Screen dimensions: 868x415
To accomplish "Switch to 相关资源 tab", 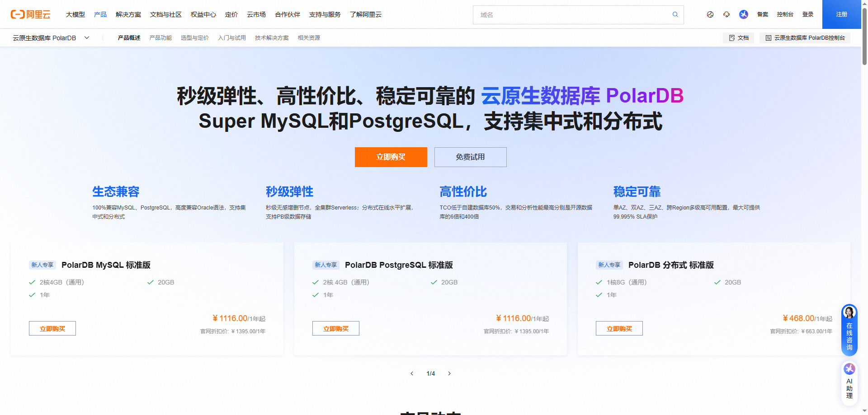I will click(x=309, y=38).
